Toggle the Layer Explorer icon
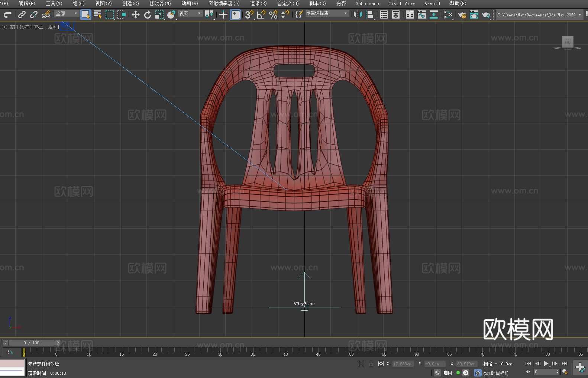The height and width of the screenshot is (378, 588). (396, 14)
